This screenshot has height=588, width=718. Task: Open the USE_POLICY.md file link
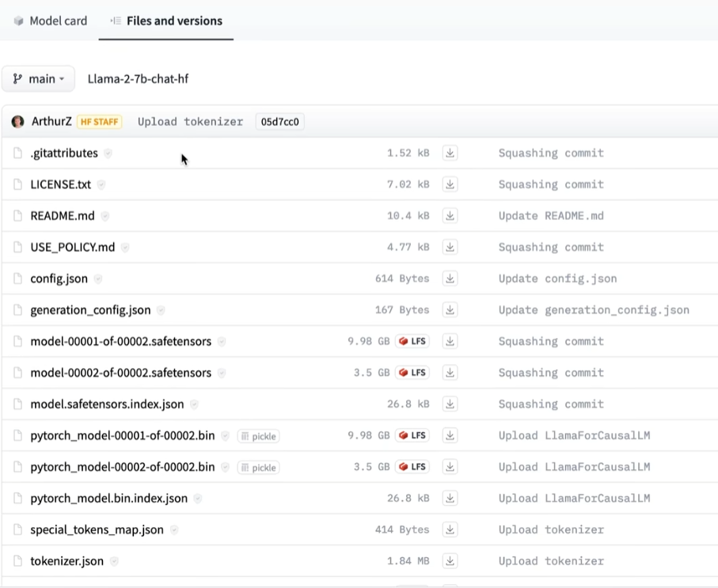(x=72, y=247)
